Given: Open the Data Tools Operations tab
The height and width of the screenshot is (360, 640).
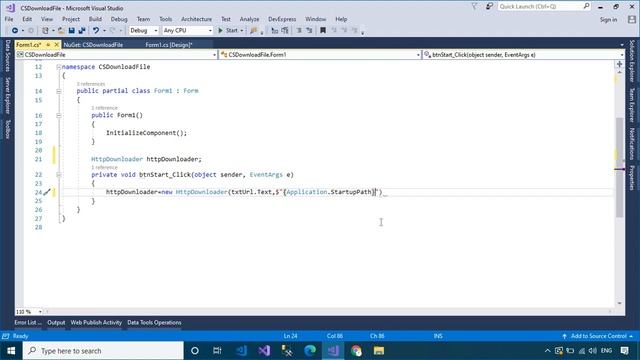Looking at the screenshot, I should tap(154, 322).
